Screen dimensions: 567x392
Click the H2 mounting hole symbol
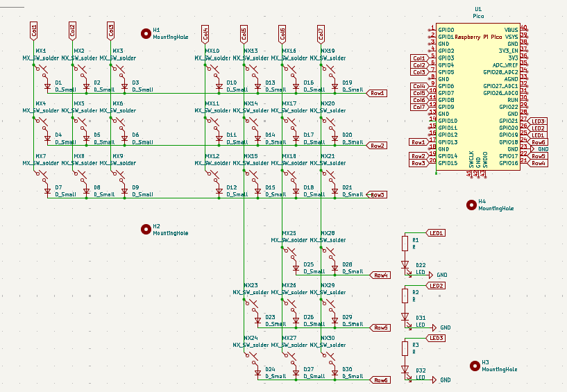tap(146, 228)
